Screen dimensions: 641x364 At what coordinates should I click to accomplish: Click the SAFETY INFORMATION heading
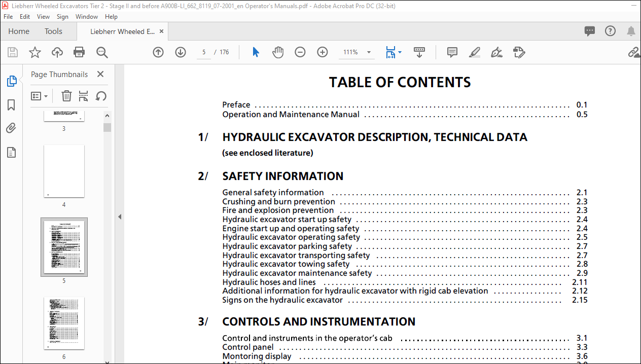(x=282, y=176)
